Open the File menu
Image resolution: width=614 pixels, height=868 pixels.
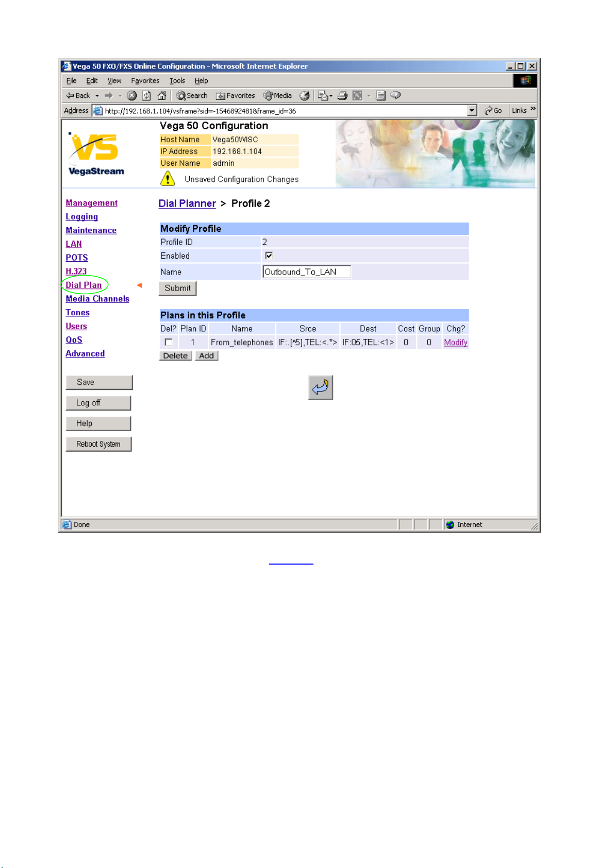pyautogui.click(x=71, y=80)
